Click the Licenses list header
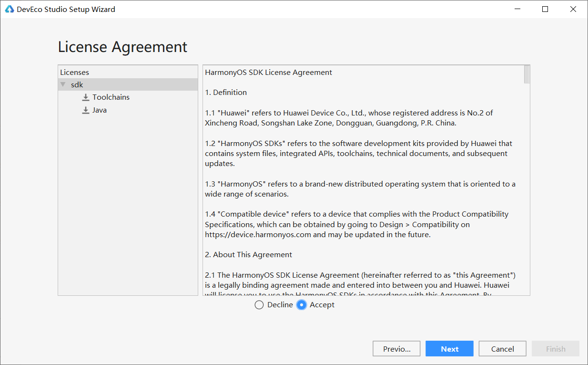 pos(75,73)
